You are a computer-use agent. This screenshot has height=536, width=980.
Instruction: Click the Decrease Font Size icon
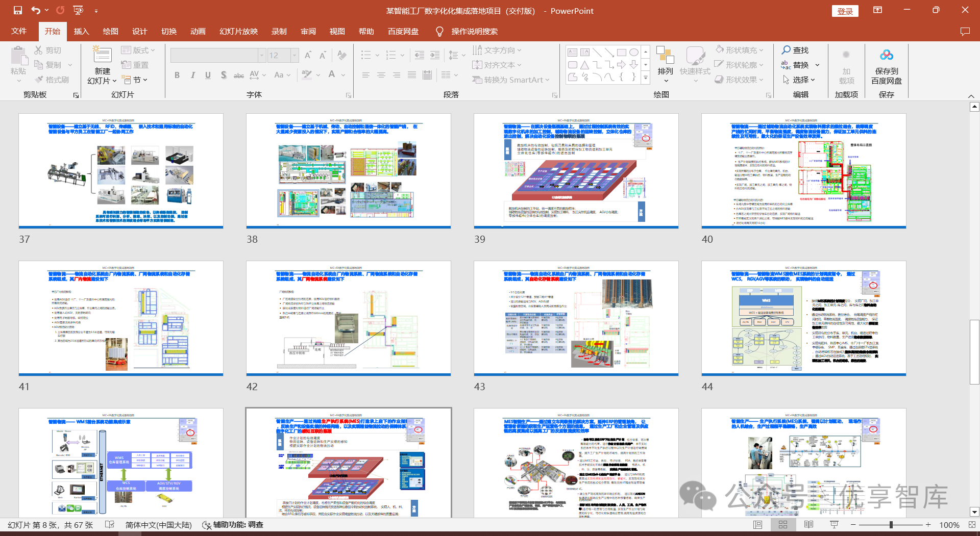[323, 55]
